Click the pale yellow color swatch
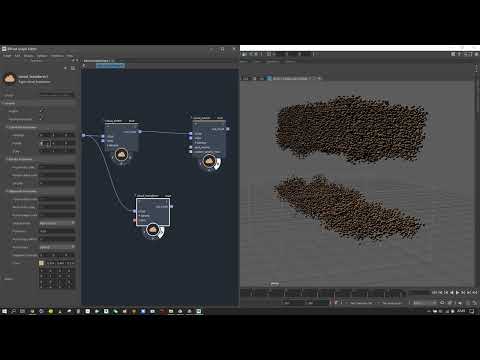 click(42, 263)
